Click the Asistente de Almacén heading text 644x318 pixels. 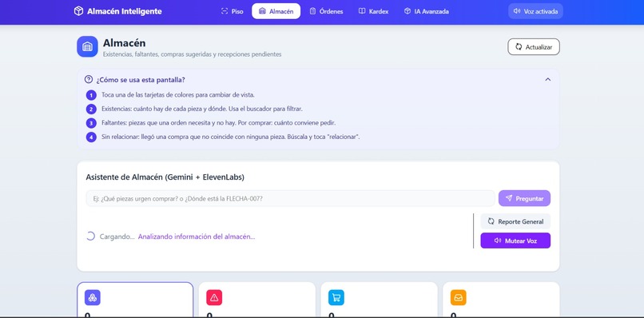(x=165, y=177)
